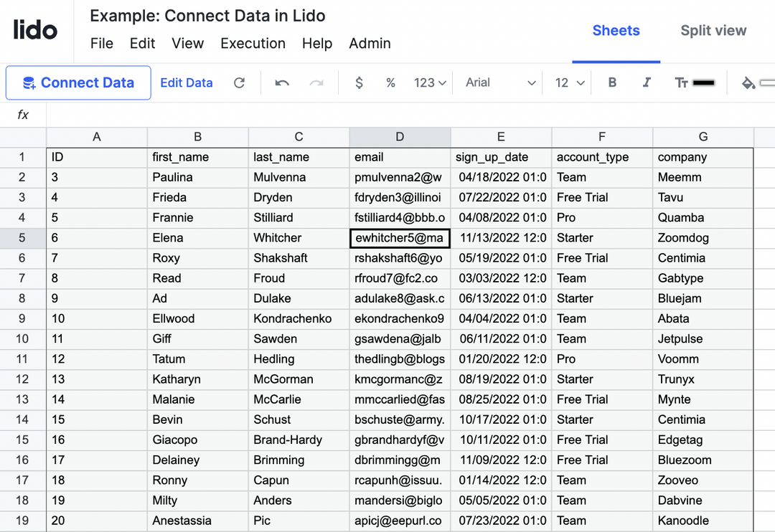Click the Connect Data icon
This screenshot has width=775, height=532.
(29, 82)
